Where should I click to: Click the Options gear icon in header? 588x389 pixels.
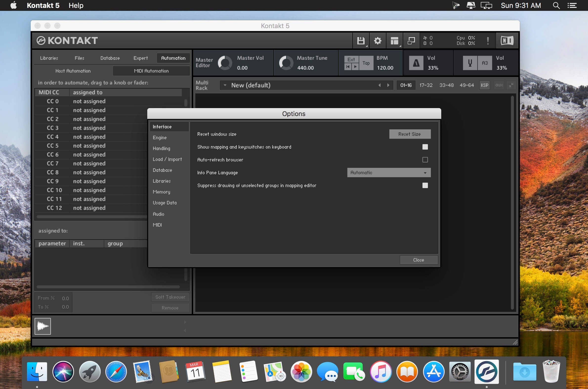click(378, 41)
